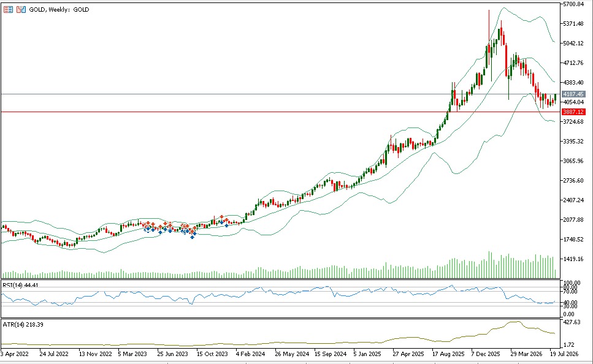This screenshot has height=364, width=593.
Task: Click the date label 29 Mar 2026
Action: pos(526,354)
